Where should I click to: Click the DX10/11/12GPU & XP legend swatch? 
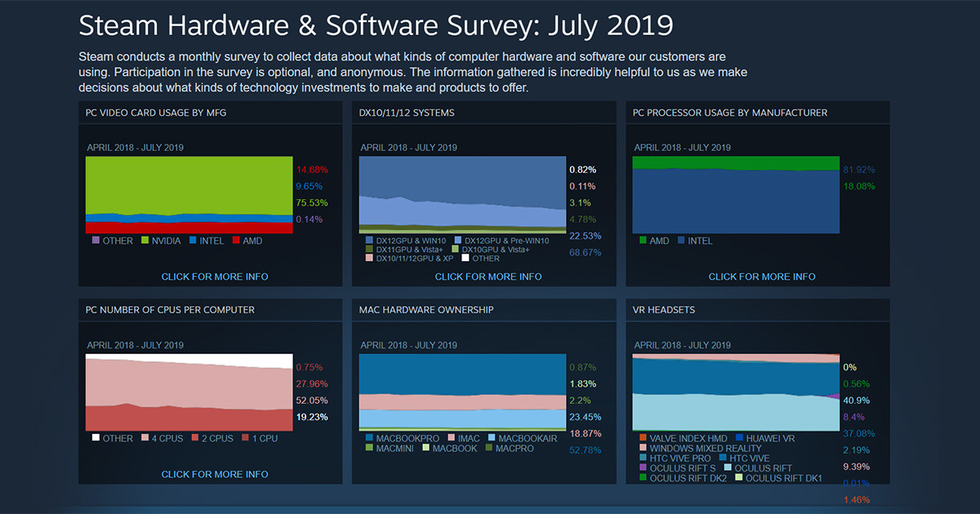(x=369, y=259)
